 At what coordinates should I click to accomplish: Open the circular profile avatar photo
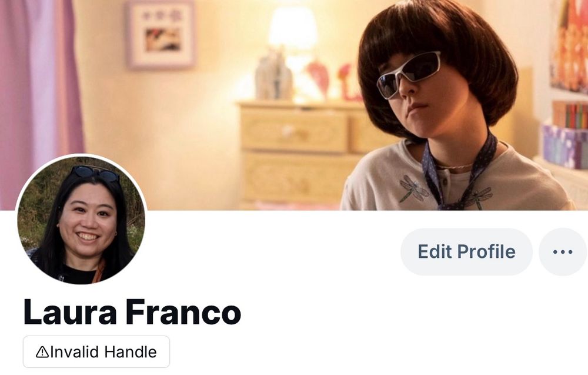(81, 219)
